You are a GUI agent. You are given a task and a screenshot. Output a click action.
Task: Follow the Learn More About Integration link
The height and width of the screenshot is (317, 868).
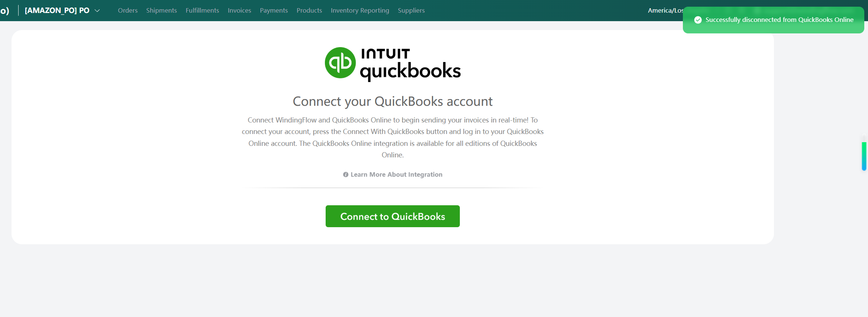396,174
